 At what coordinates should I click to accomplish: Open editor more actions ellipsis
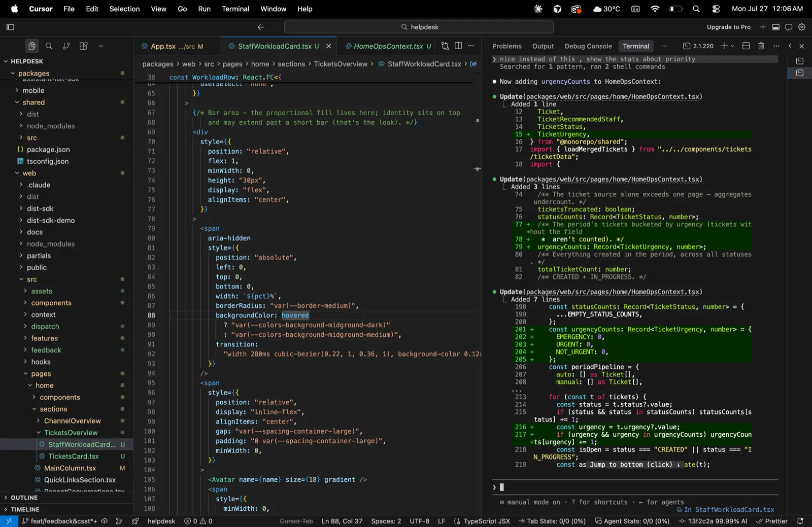[x=471, y=46]
